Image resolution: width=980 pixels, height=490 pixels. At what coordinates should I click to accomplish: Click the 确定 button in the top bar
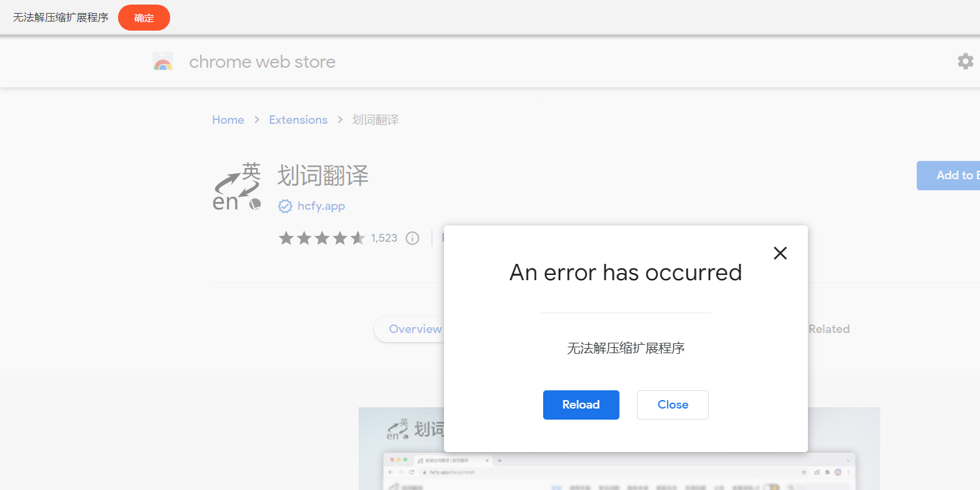[143, 18]
